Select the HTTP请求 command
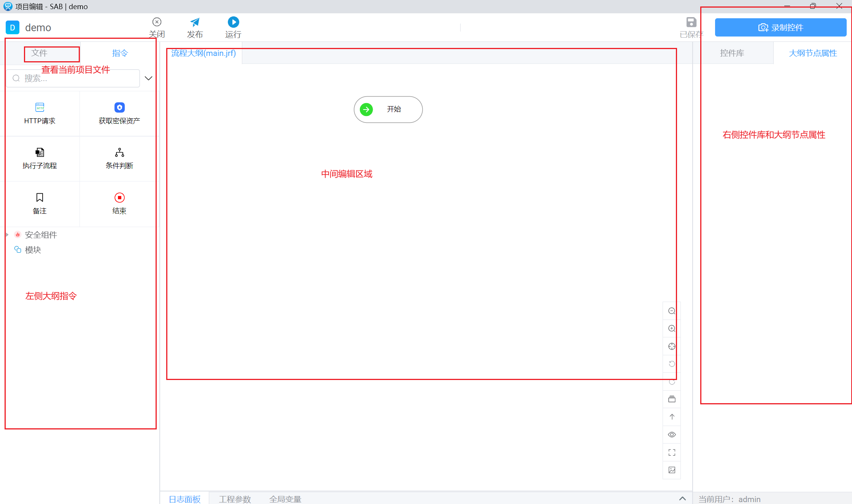The image size is (852, 504). 40,113
